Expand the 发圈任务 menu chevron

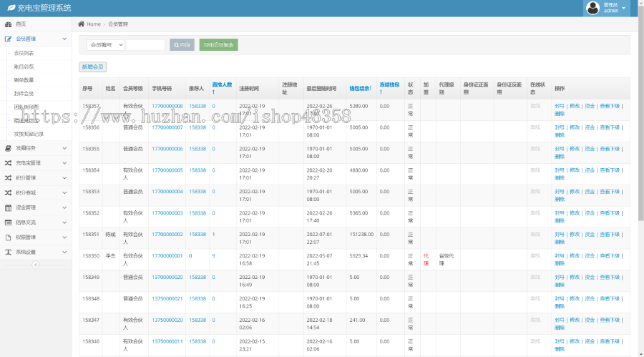point(64,148)
